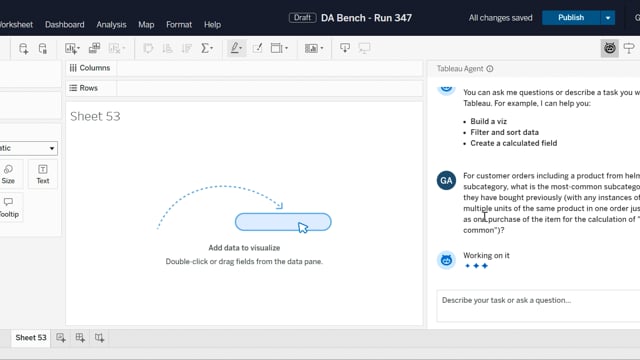Screen dimensions: 640x360
Task: Open the Totals sigma dropdown arrow
Action: click(211, 49)
